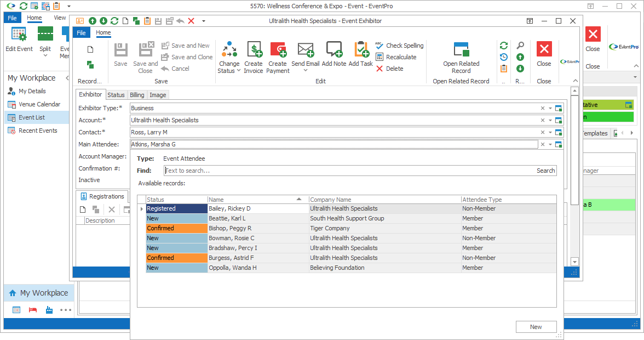644x340 pixels.
Task: Click the blue history clock icon
Action: tap(504, 57)
